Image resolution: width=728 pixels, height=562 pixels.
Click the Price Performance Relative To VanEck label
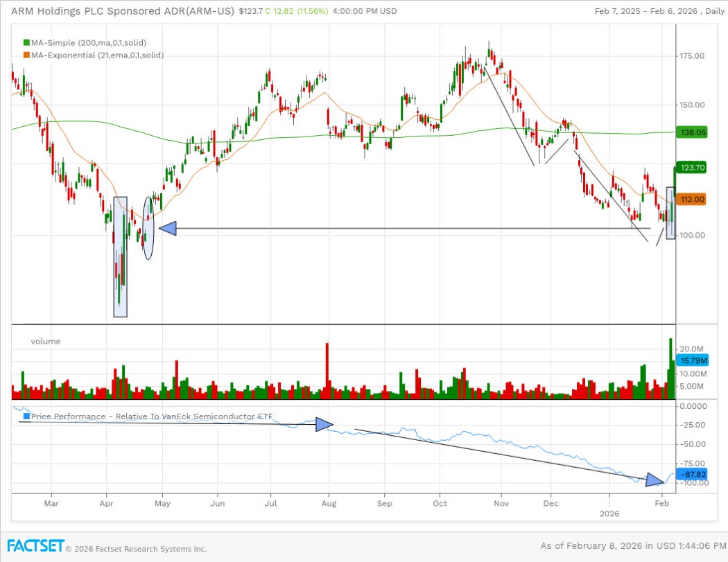(152, 416)
